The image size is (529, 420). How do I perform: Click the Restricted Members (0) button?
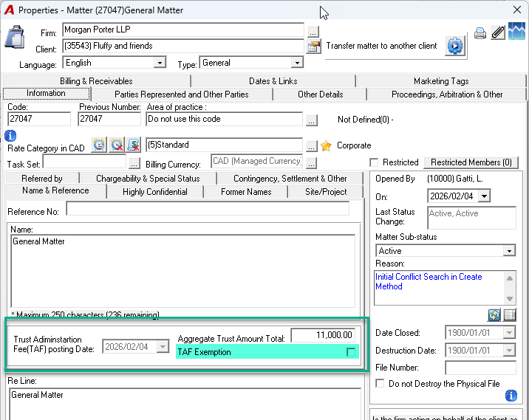[471, 162]
